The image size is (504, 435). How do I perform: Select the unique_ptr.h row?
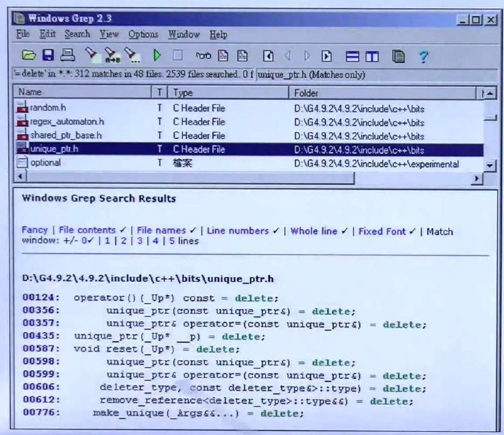248,150
